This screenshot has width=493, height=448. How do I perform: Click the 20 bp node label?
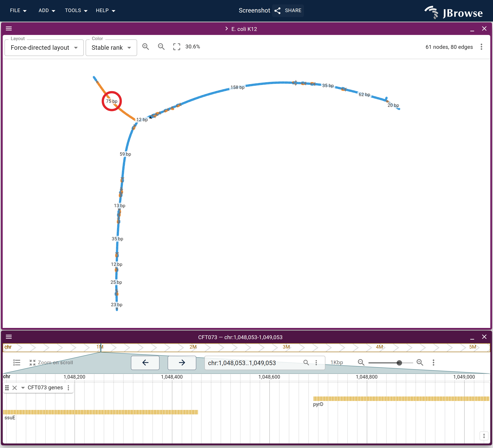click(393, 105)
